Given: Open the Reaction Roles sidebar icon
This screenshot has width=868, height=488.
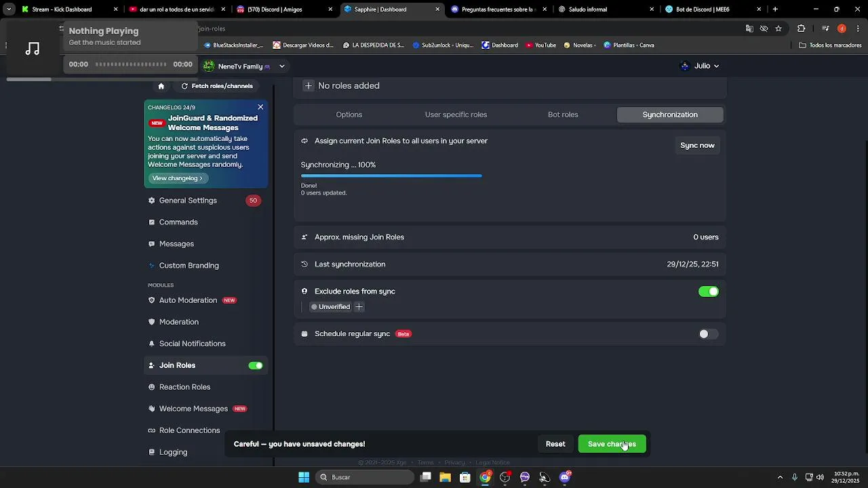Looking at the screenshot, I should click(152, 387).
